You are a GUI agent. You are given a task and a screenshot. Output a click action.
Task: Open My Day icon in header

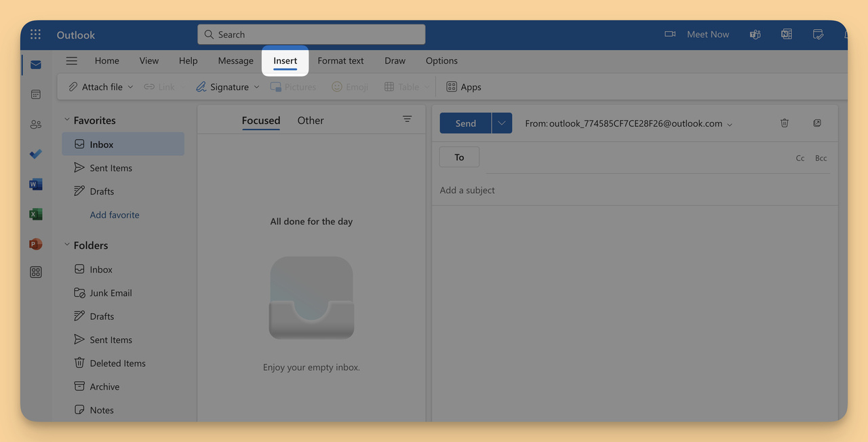[x=818, y=34]
